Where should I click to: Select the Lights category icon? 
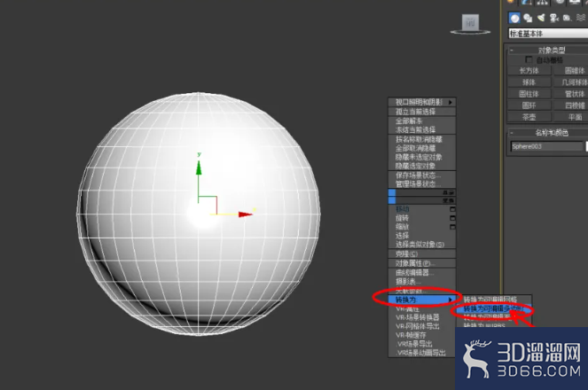541,18
